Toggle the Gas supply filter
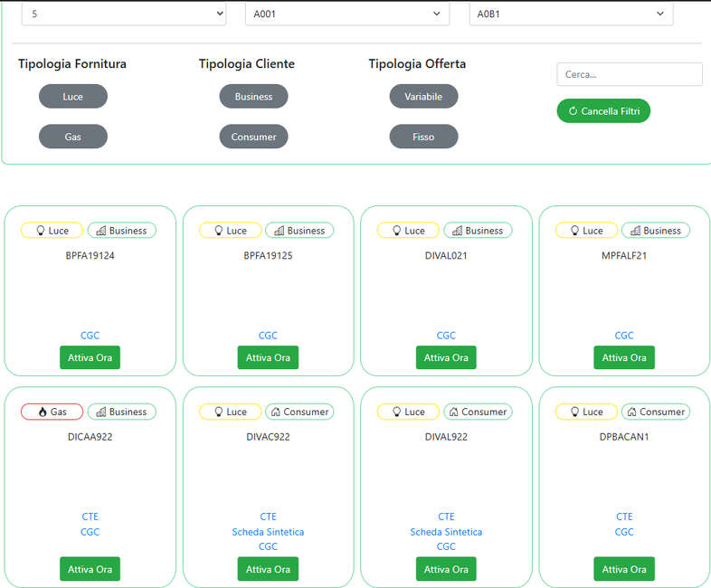Screen dimensions: 711x588 [73, 137]
